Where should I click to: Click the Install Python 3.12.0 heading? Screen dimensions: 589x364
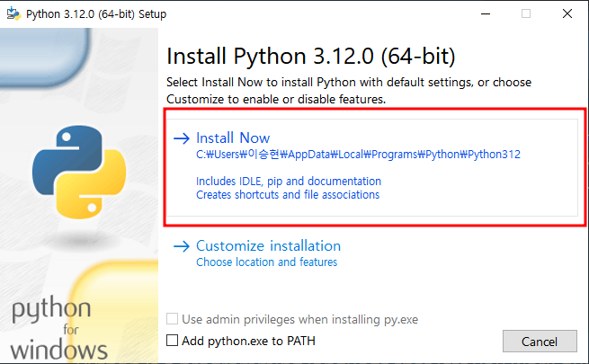tap(310, 57)
